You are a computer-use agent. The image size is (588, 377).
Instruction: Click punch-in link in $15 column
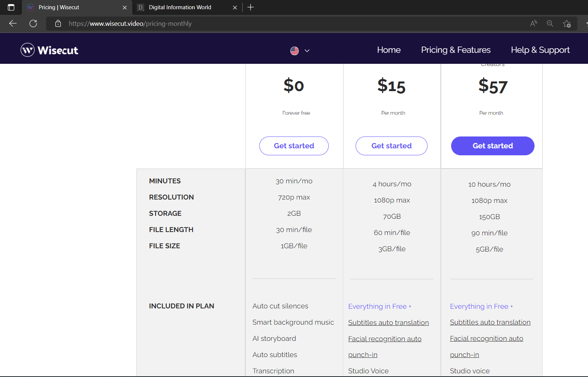point(363,354)
